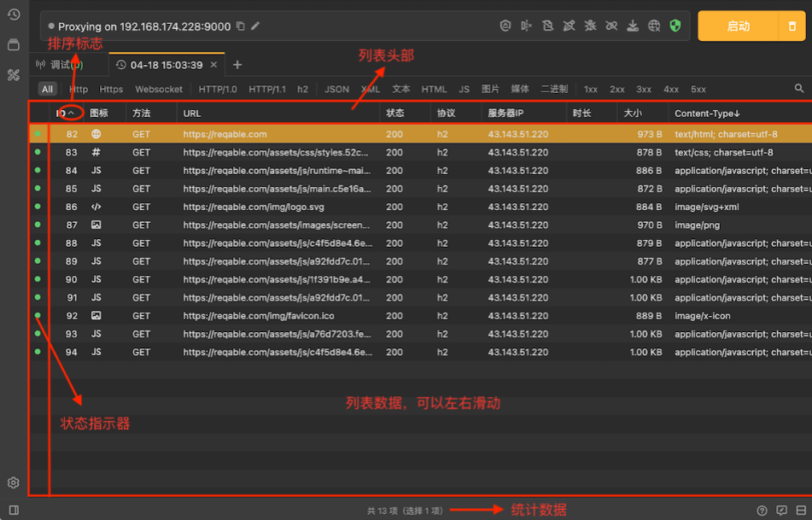Viewport: 812px width, 520px height.
Task: Clear the list with the trash icon
Action: tap(792, 26)
